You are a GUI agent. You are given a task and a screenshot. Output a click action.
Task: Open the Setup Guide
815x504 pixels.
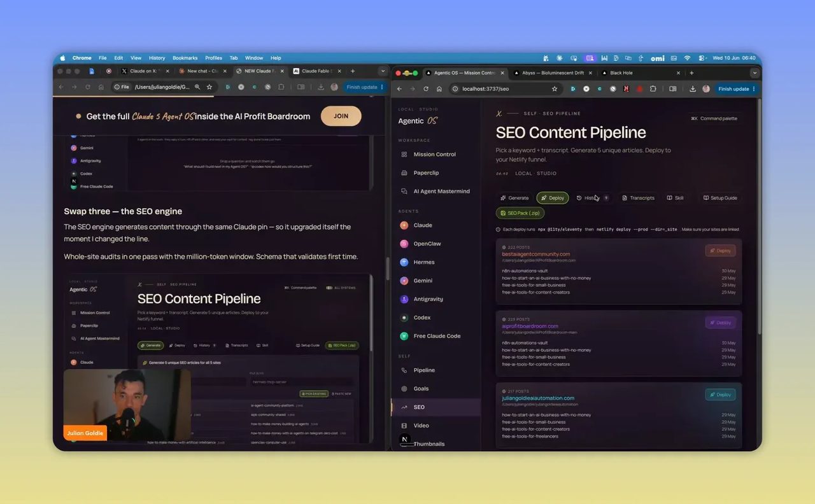(x=720, y=198)
